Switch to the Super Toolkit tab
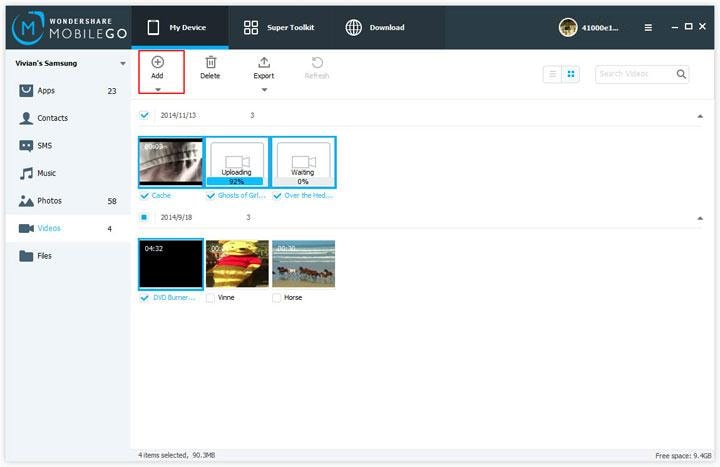 click(279, 28)
